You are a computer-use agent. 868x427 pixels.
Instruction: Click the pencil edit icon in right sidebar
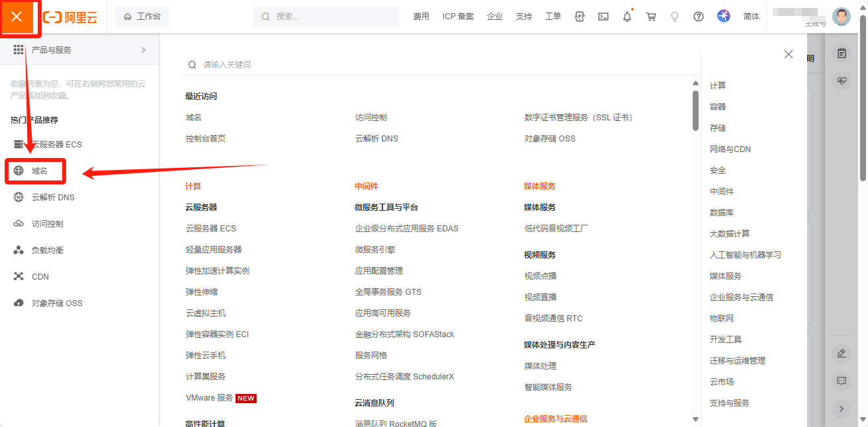(842, 354)
